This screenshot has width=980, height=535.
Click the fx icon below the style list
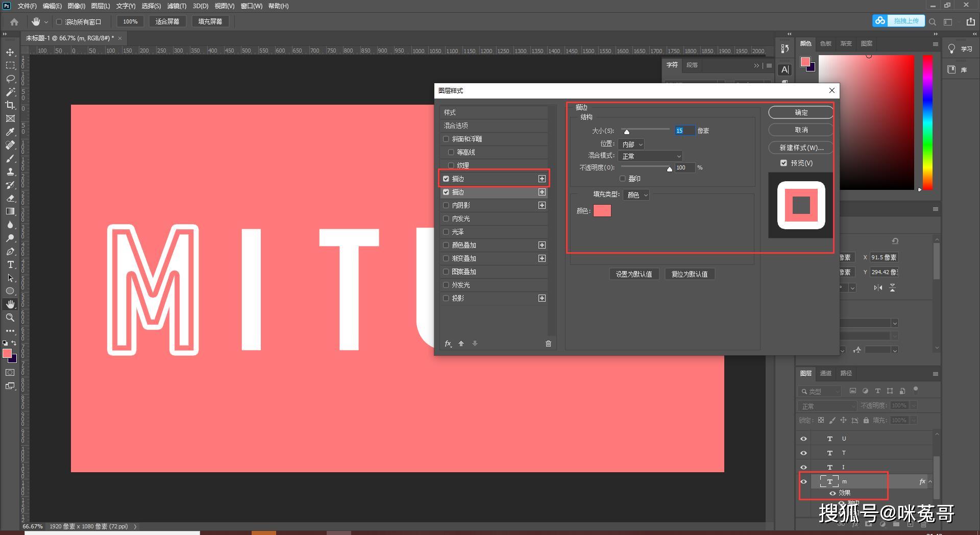[x=448, y=344]
